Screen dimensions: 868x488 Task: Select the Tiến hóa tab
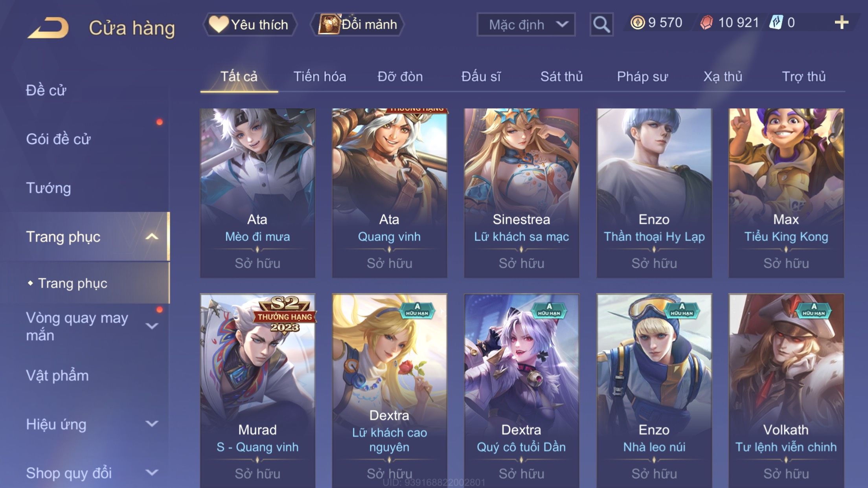click(320, 76)
